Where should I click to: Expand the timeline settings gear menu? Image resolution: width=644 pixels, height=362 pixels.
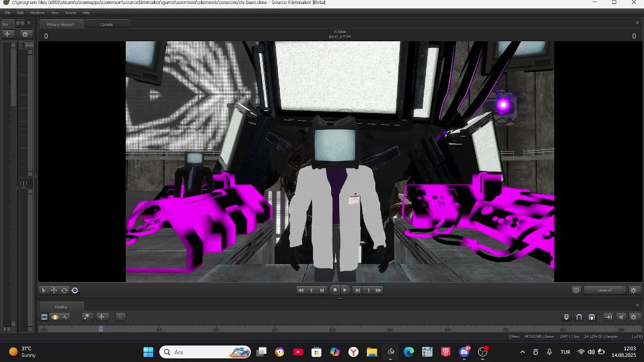634,317
